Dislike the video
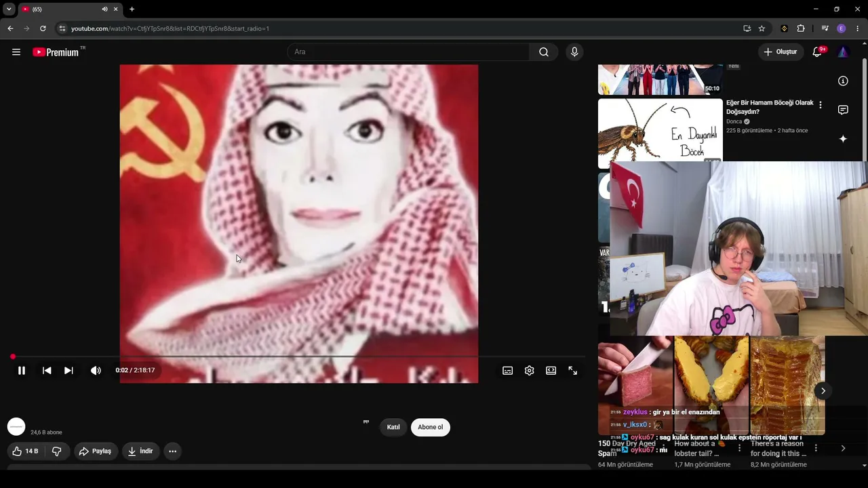Viewport: 868px width, 488px height. [57, 451]
